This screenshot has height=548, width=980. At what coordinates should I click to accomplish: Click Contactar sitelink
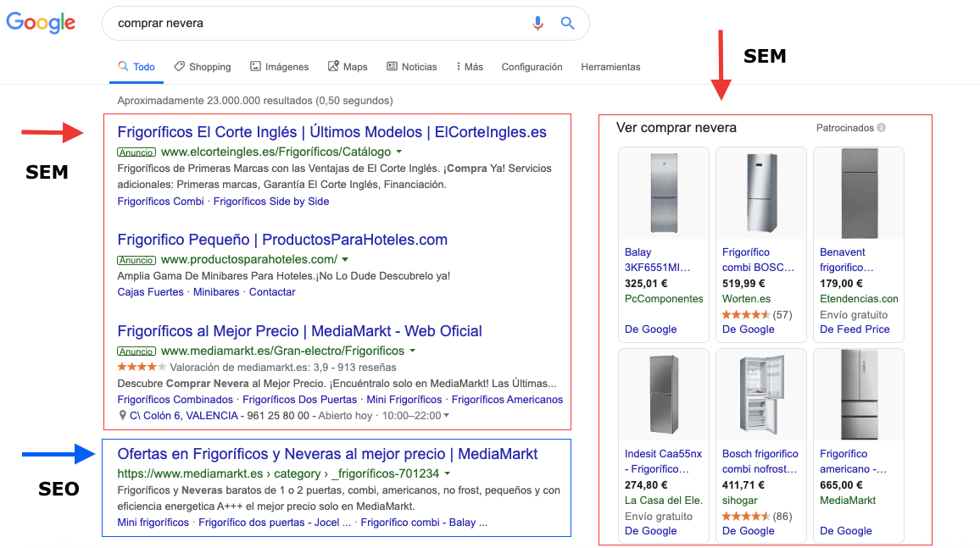point(272,292)
